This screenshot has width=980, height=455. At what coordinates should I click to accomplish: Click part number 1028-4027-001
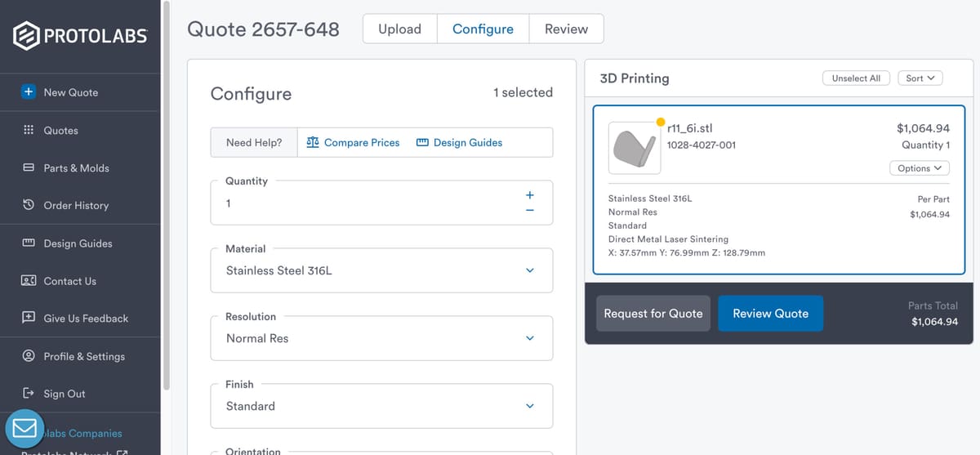pyautogui.click(x=702, y=145)
